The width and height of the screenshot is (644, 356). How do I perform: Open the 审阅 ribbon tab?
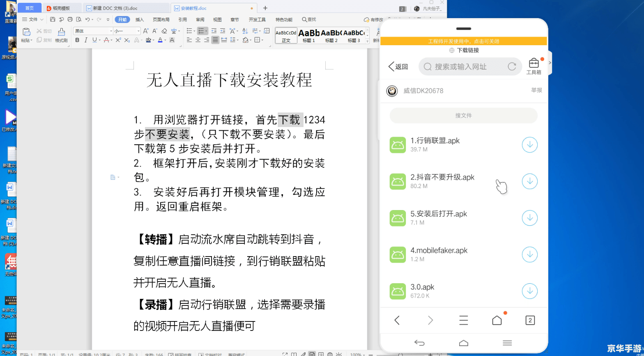[x=200, y=19]
